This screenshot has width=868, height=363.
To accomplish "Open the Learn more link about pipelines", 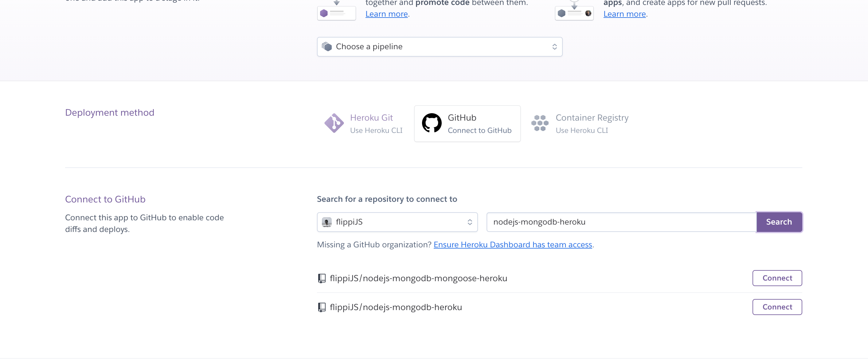I will [386, 14].
